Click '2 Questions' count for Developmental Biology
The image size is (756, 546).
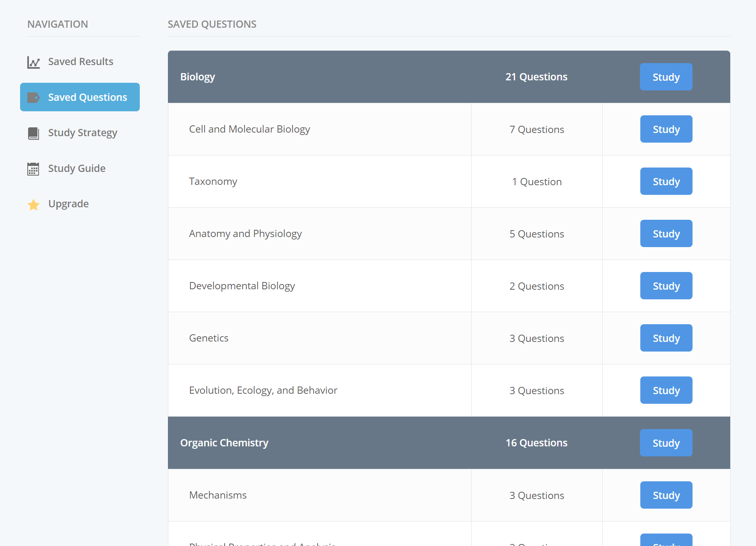[x=537, y=286]
